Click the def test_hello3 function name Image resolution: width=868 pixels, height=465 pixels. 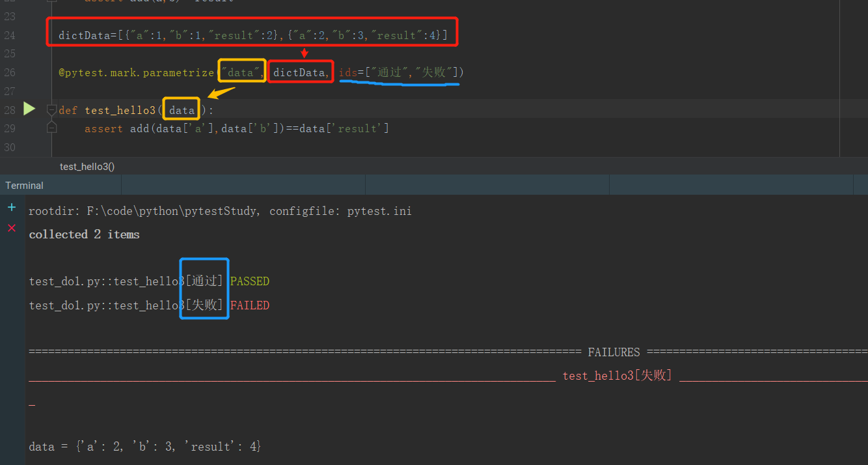point(120,110)
